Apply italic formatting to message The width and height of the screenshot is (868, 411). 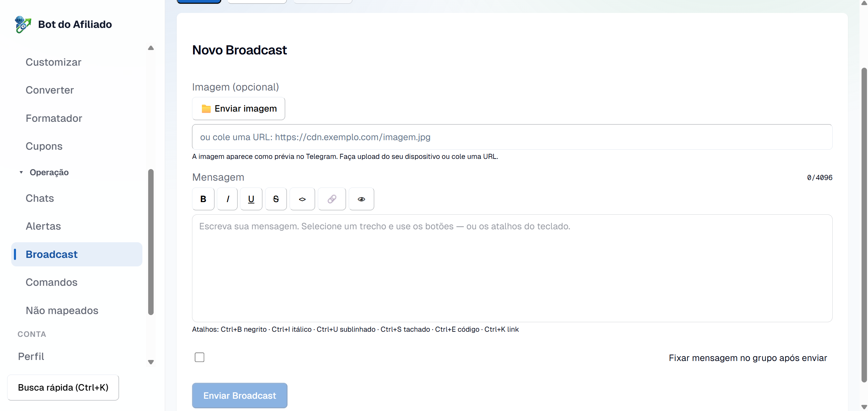click(x=227, y=199)
